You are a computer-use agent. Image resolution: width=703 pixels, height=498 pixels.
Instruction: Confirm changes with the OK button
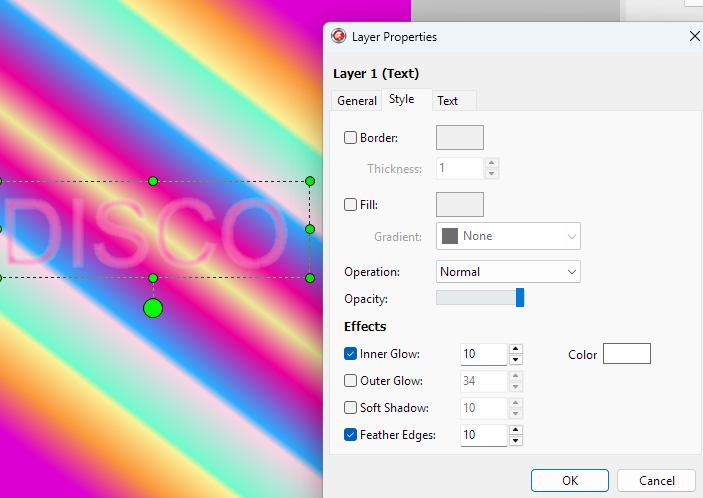pyautogui.click(x=570, y=481)
